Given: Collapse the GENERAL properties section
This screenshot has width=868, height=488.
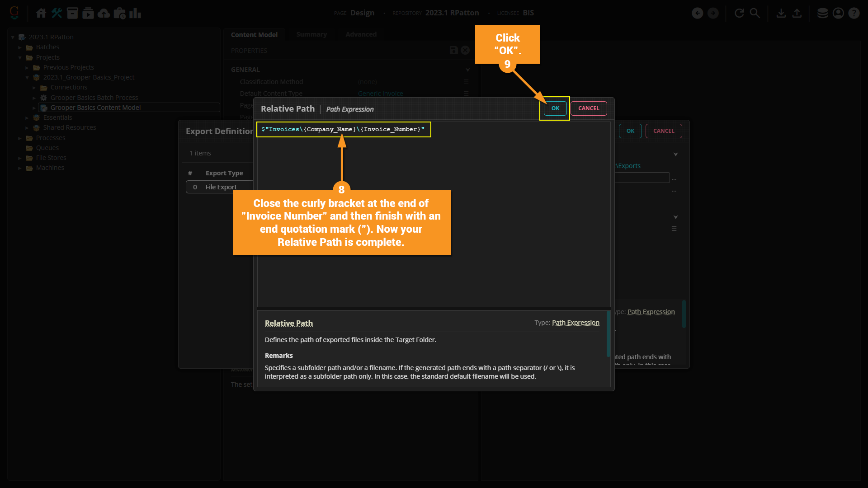Looking at the screenshot, I should 467,70.
